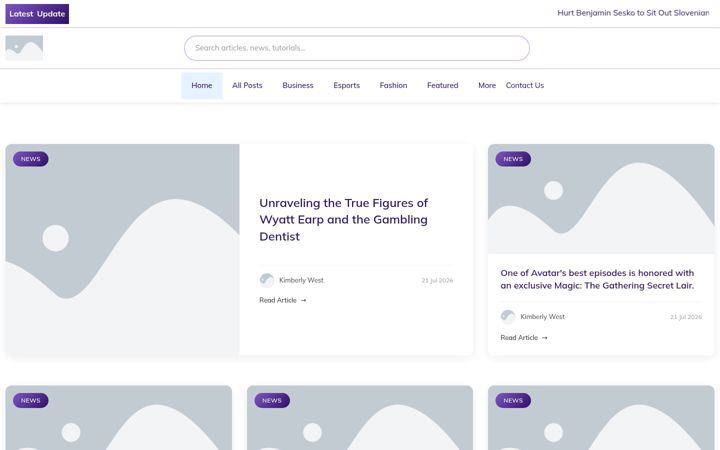The height and width of the screenshot is (450, 720).
Task: Click NEWS tag on Wyatt Earp featured image
Action: 31,159
